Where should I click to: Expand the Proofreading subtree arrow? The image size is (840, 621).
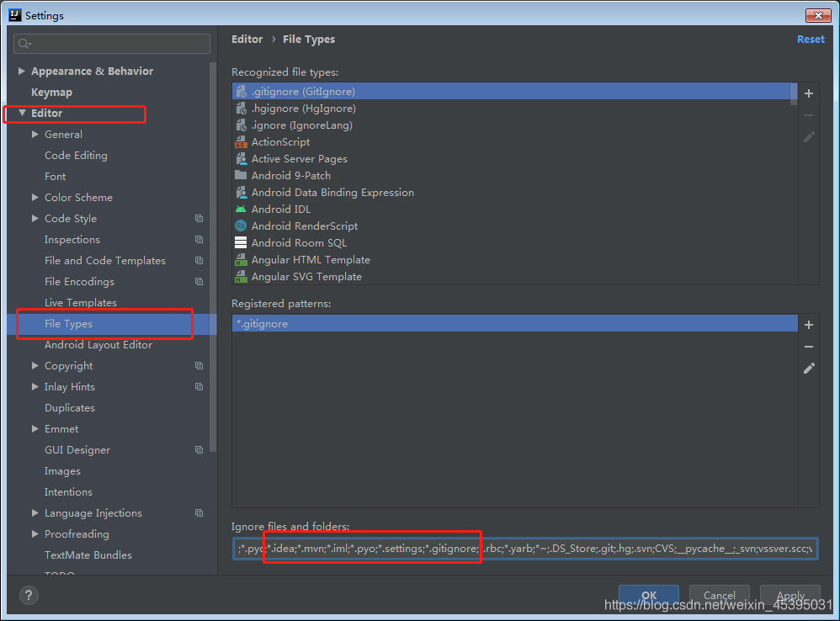tap(35, 533)
